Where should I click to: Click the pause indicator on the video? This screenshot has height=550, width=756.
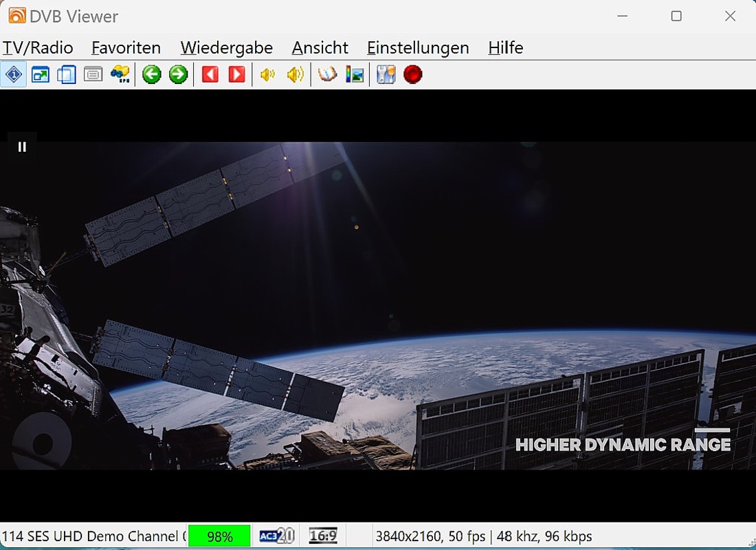pos(22,146)
